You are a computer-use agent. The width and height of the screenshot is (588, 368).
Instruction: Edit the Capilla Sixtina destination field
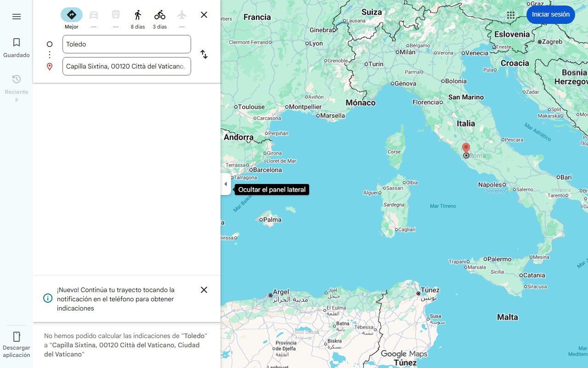(x=126, y=66)
